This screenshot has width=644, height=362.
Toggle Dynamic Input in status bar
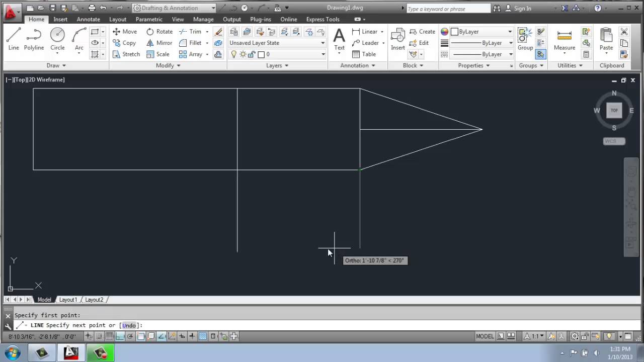(x=182, y=336)
